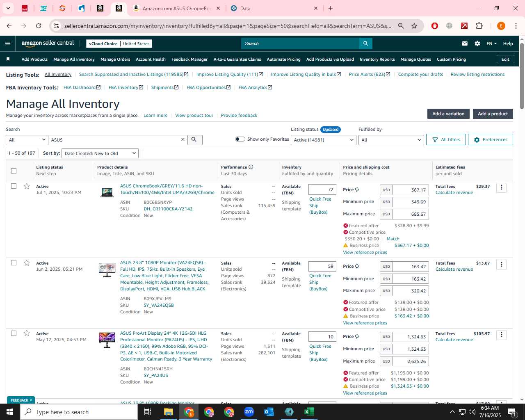Screen dimensions: 525x420
Task: Select the ASUS ProArt Display row checkbox
Action: [14, 333]
